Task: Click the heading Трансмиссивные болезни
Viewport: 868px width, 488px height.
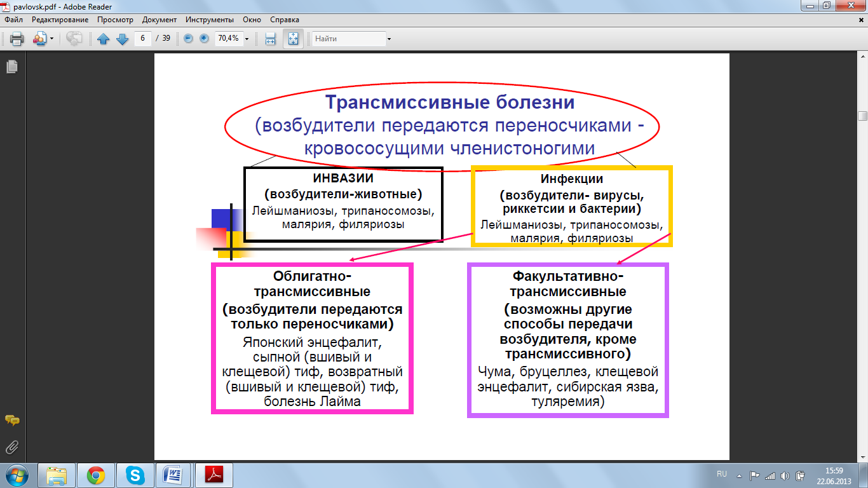Action: tap(450, 102)
